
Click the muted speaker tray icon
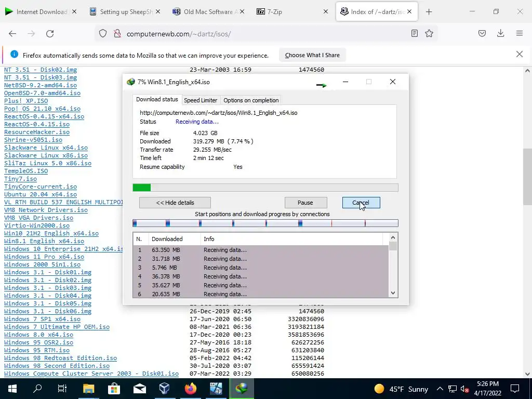(465, 389)
